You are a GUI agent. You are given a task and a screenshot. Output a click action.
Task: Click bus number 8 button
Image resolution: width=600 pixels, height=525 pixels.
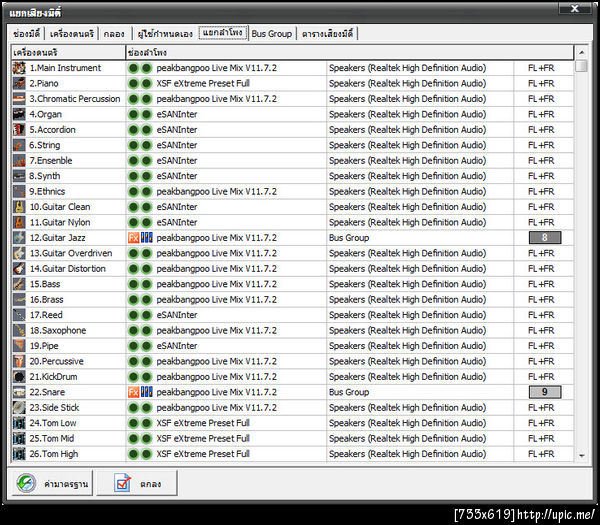545,238
